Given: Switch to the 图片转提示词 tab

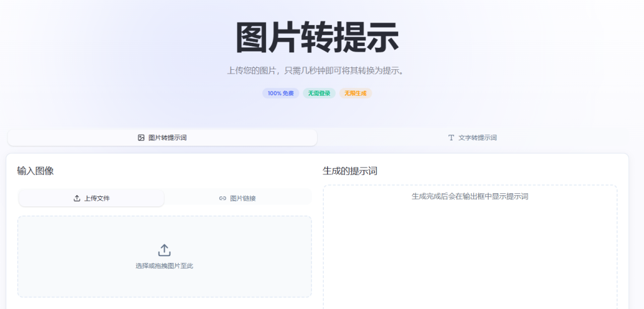Looking at the screenshot, I should pyautogui.click(x=162, y=138).
